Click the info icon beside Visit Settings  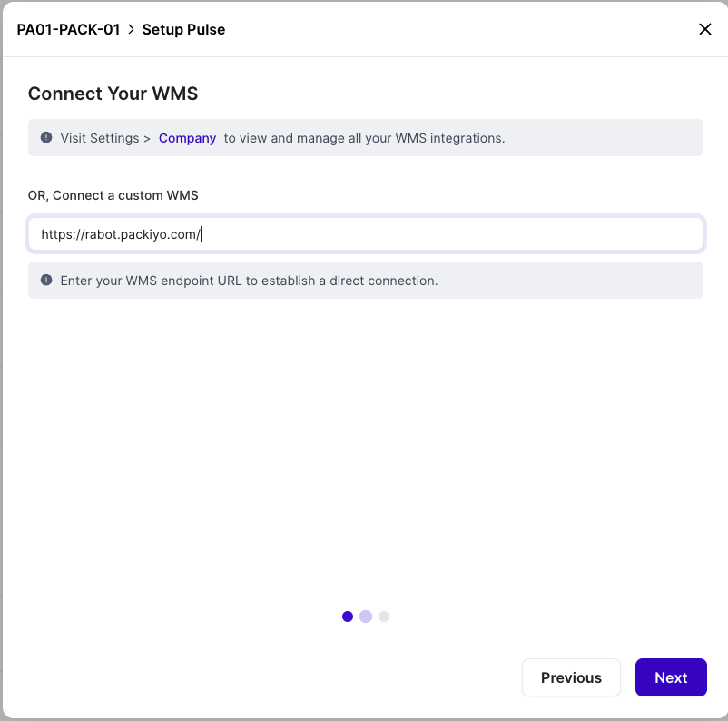[46, 137]
